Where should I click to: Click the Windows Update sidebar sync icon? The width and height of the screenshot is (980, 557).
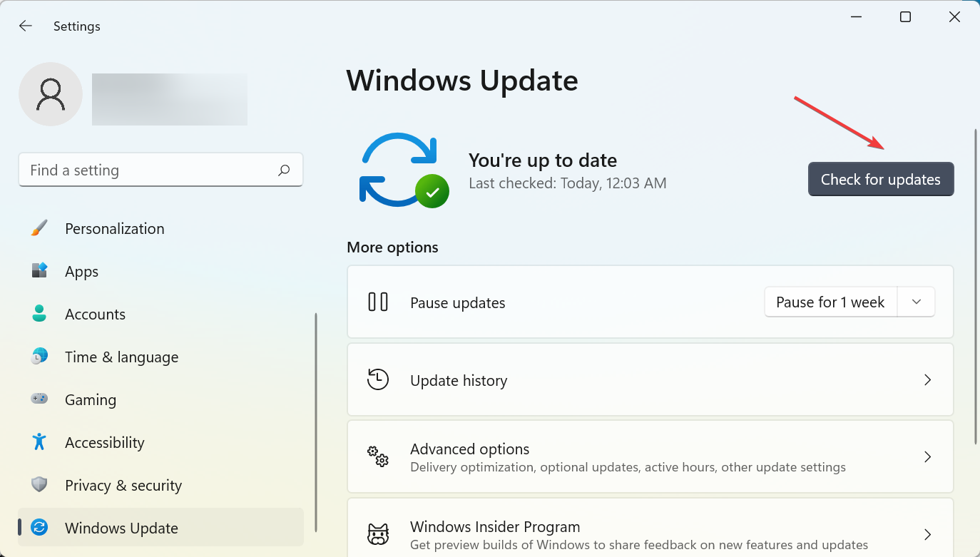pyautogui.click(x=39, y=528)
